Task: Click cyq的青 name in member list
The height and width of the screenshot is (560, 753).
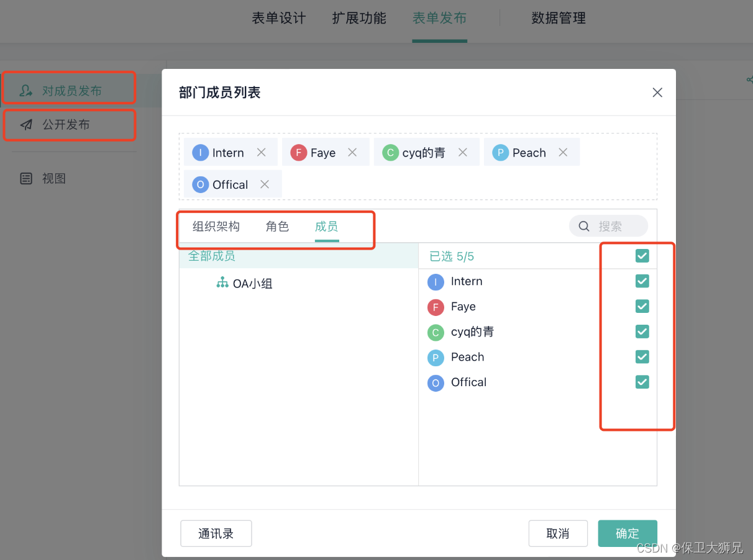Action: 473,332
